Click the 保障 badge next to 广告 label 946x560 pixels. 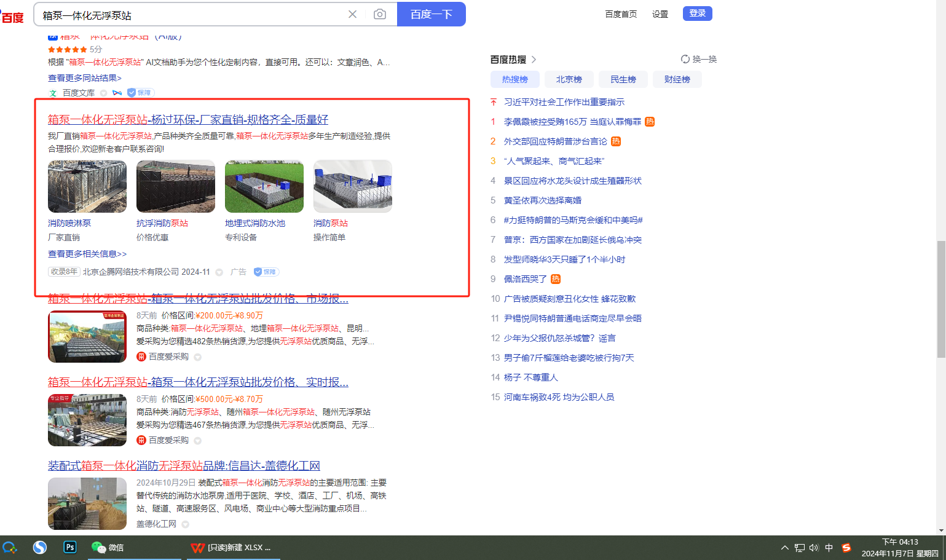(266, 272)
